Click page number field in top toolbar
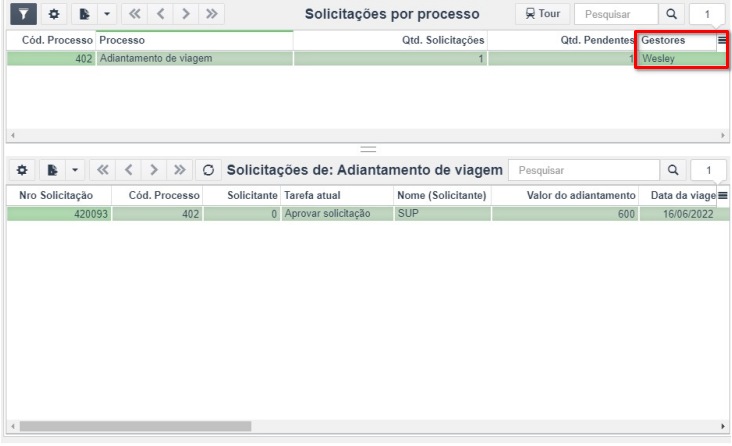732x446 pixels. [707, 14]
